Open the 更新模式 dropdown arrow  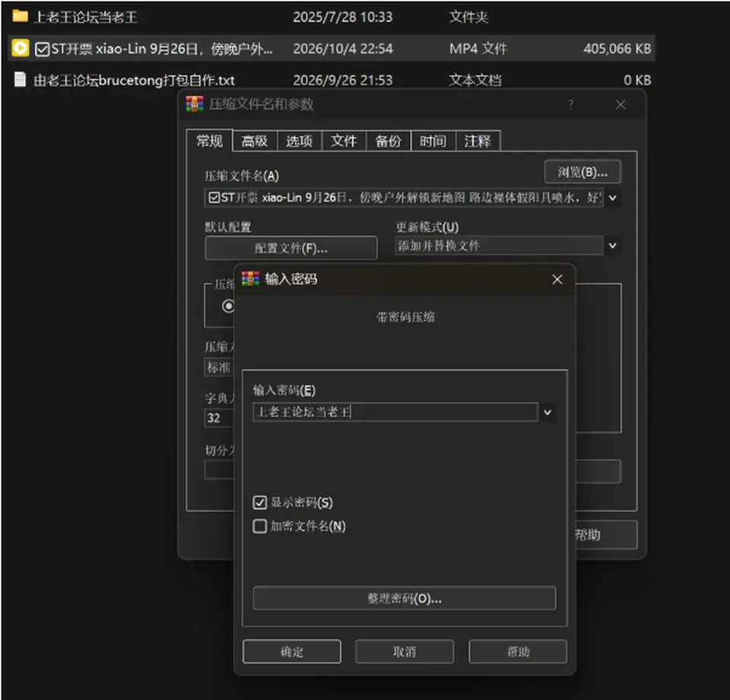coord(613,246)
